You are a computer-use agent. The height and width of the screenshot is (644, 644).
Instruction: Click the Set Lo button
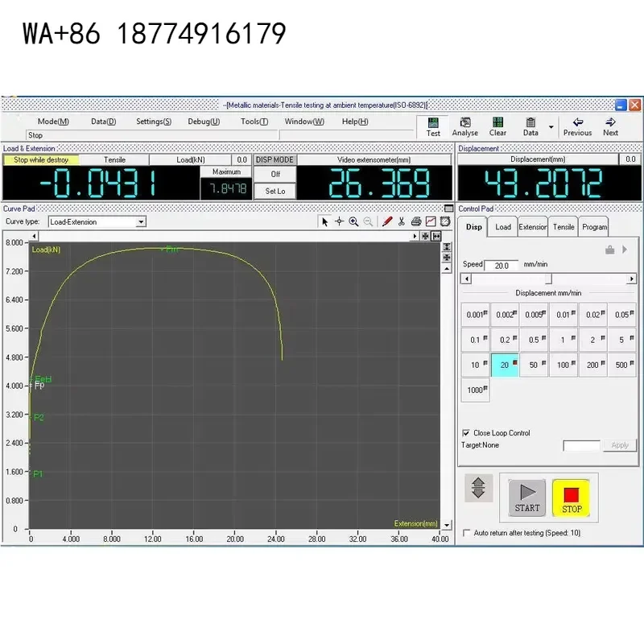(x=275, y=191)
